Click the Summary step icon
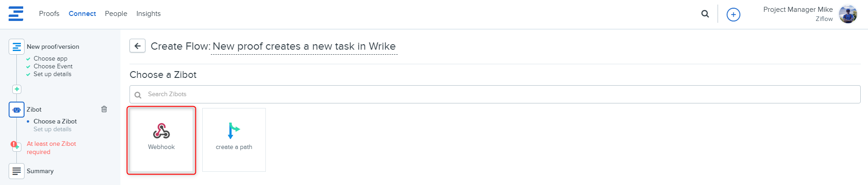Viewport: 868px width, 185px height. click(16, 171)
